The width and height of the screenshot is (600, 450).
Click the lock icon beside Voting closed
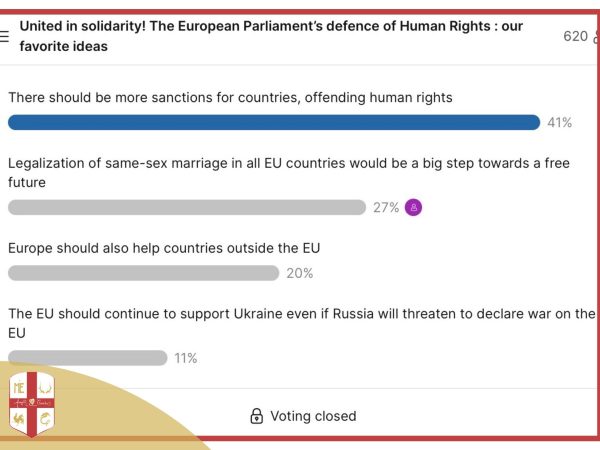click(256, 416)
